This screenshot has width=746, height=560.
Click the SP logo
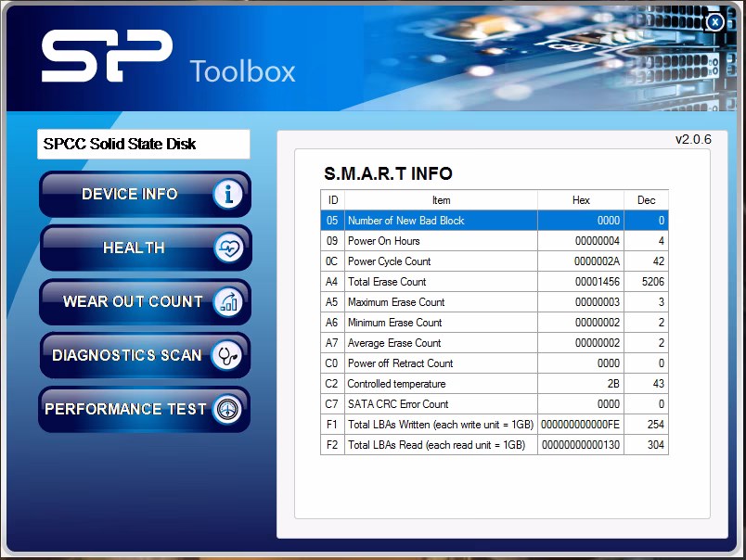pyautogui.click(x=107, y=56)
